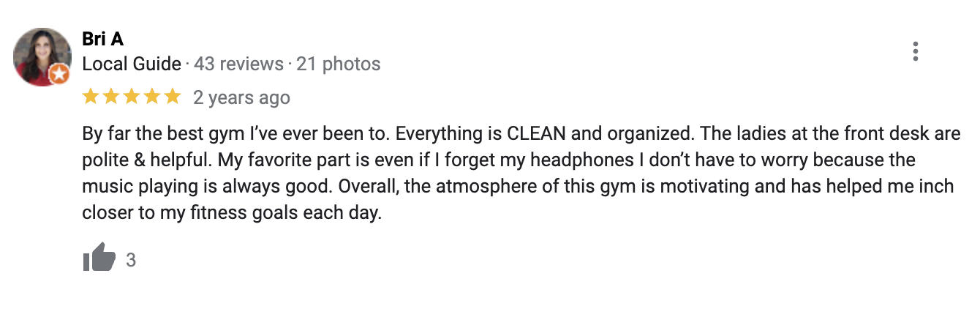Like the review with thumbs-up icon
The height and width of the screenshot is (309, 980).
point(99,258)
